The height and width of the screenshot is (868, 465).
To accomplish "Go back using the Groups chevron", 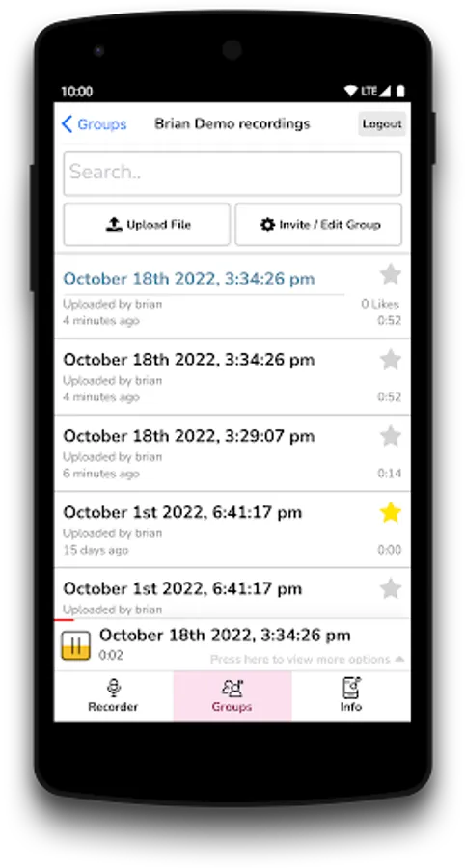I will pos(68,124).
